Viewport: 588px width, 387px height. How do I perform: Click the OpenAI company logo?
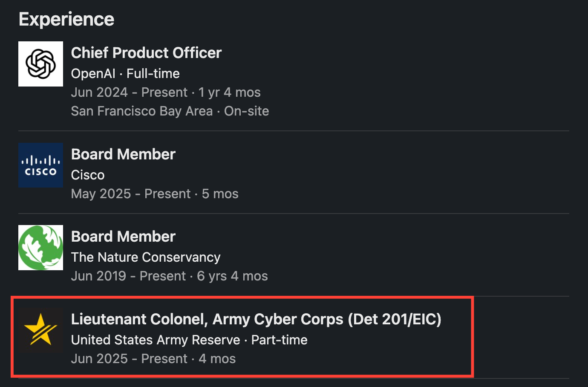click(x=40, y=64)
